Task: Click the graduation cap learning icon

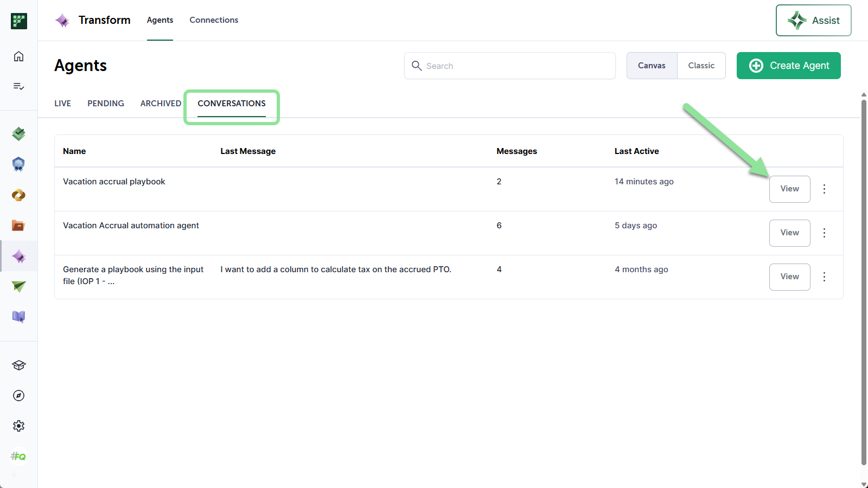Action: 18,365
